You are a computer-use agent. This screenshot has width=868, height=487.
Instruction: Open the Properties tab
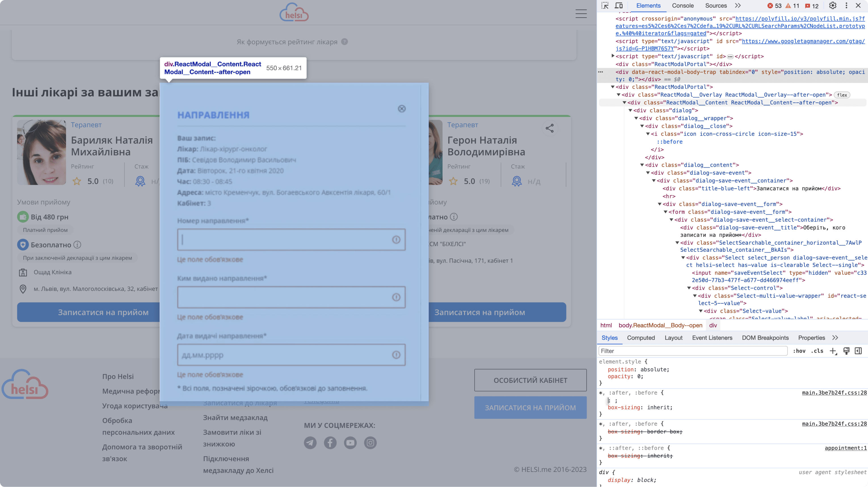[811, 338]
